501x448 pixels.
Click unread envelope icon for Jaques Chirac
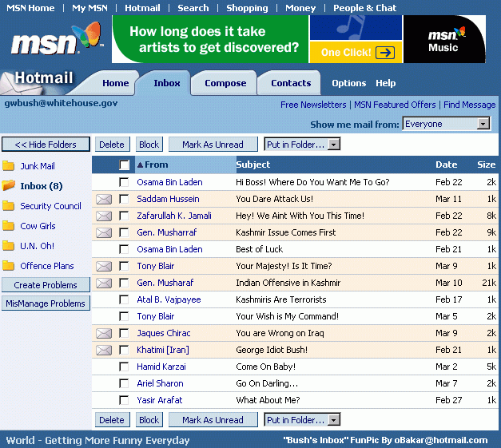[x=104, y=333]
